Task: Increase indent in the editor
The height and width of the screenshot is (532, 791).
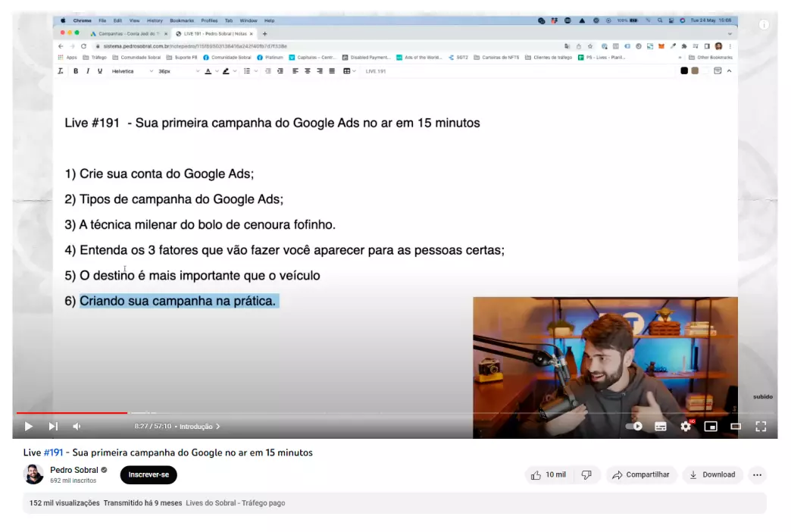Action: (x=280, y=71)
